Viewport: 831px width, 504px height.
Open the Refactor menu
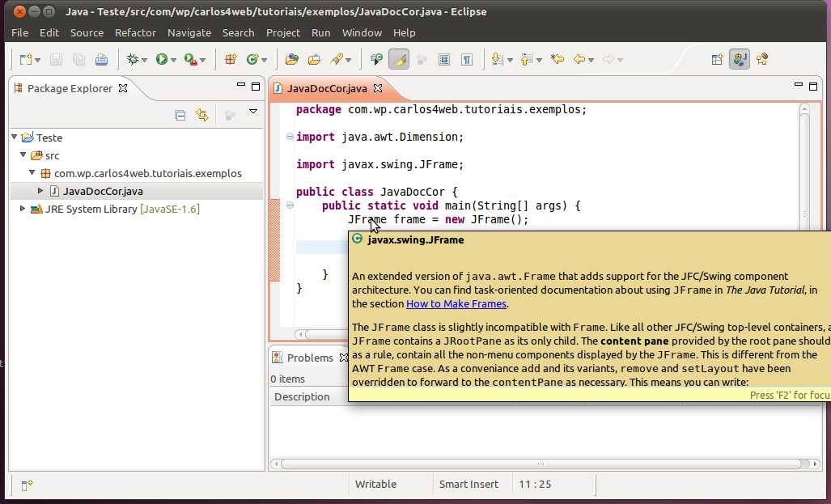click(135, 33)
